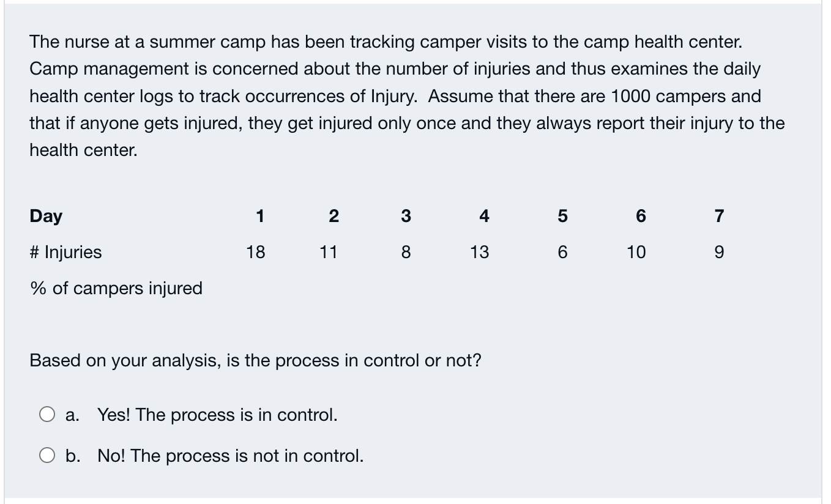Click the question 'is the process in control or not?'
The width and height of the screenshot is (831, 504).
pos(255,360)
